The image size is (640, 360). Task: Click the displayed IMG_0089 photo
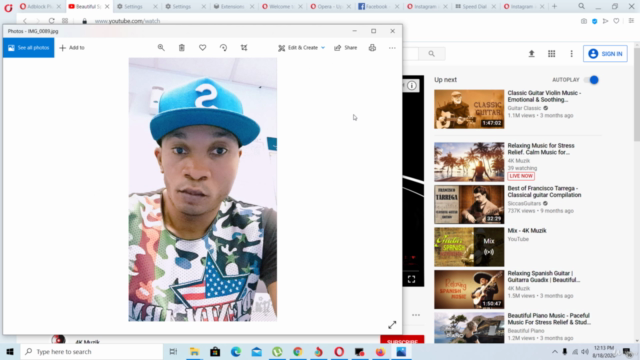point(203,189)
